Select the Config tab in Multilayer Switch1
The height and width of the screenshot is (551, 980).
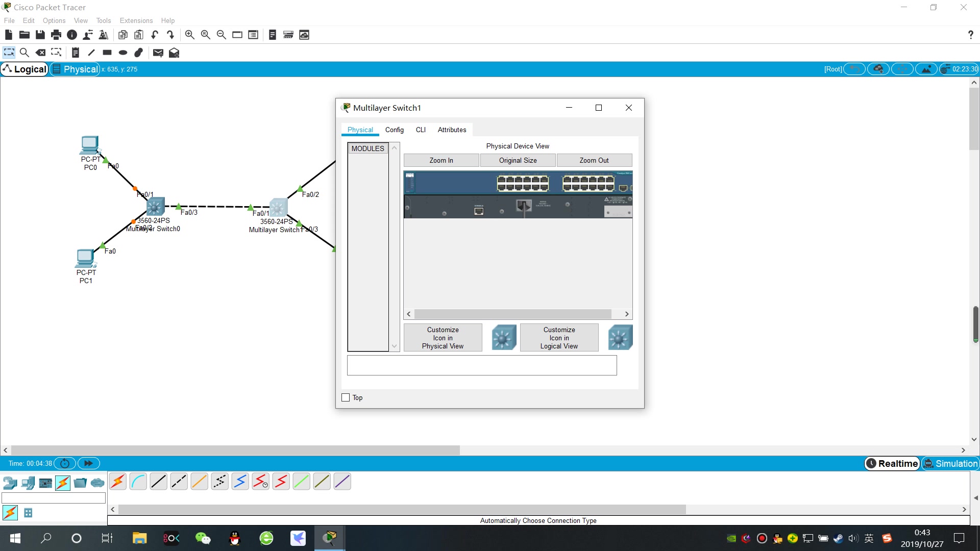[x=394, y=129]
